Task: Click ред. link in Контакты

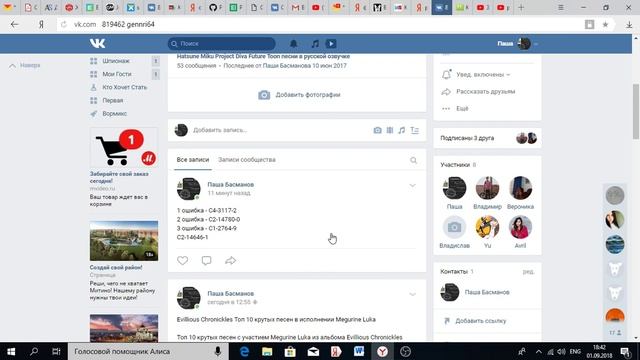Action: pos(528,271)
